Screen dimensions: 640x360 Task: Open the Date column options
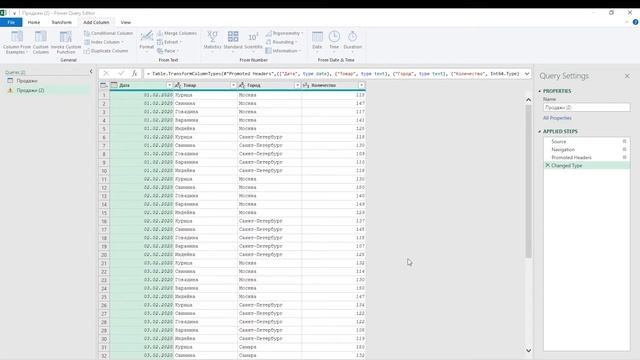(317, 41)
